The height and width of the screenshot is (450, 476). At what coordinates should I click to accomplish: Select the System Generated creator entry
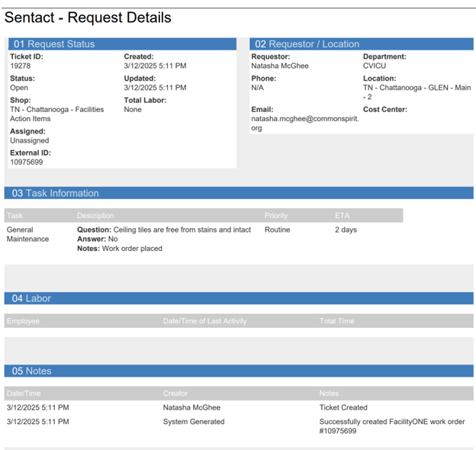coord(194,422)
